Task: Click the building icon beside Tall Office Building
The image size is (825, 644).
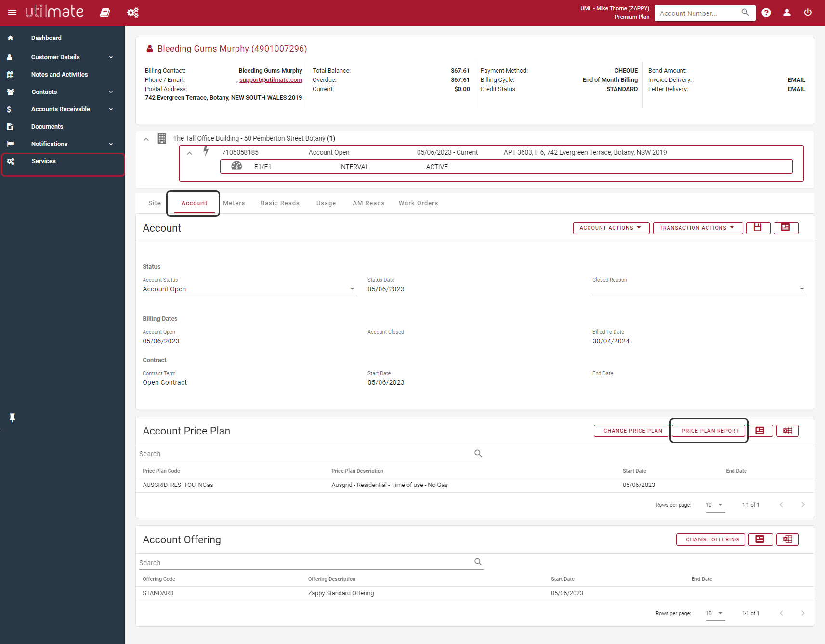Action: pyautogui.click(x=162, y=139)
